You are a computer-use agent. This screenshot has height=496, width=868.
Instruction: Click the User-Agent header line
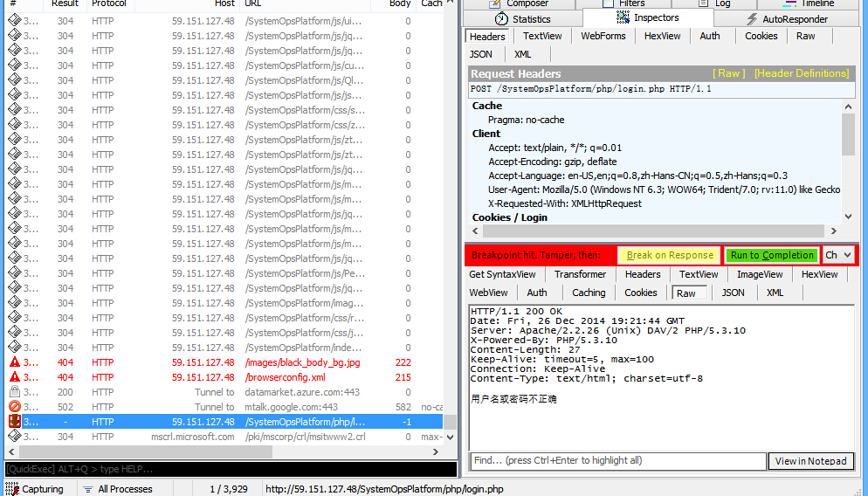[664, 189]
